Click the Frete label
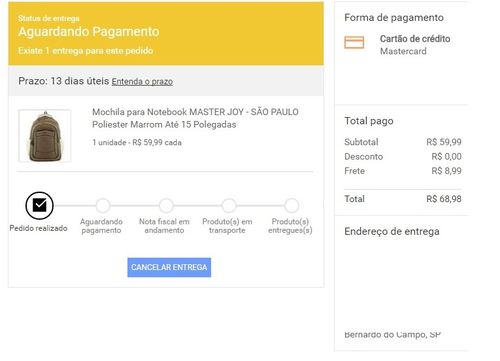The height and width of the screenshot is (361, 500). (x=354, y=171)
